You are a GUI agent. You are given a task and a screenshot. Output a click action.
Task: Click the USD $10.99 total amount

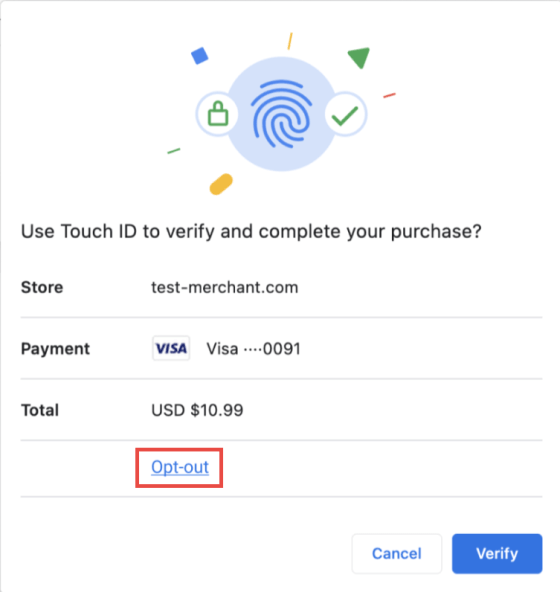click(197, 410)
